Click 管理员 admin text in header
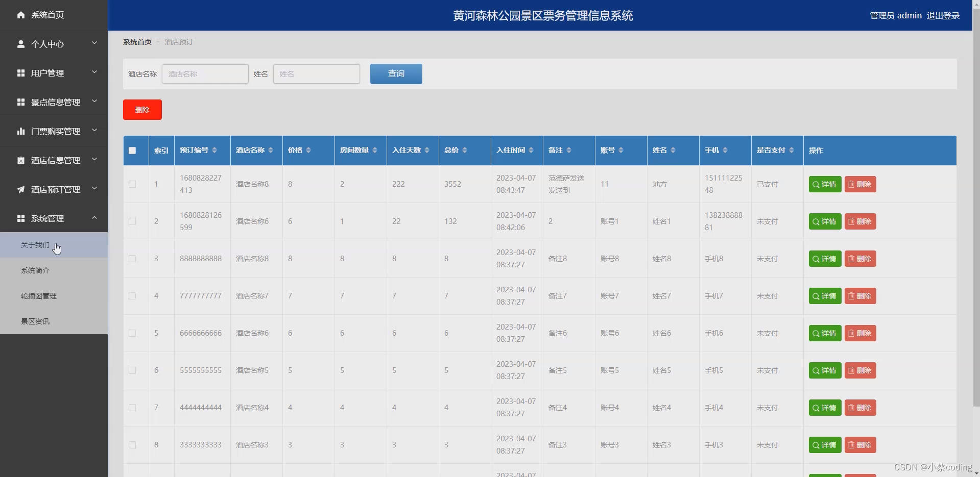 [x=896, y=15]
